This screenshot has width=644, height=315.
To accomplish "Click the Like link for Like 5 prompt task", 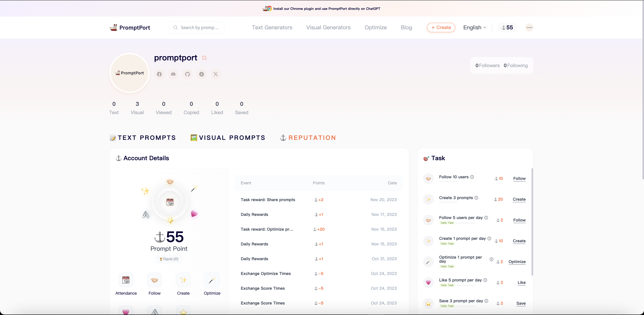I will (x=521, y=283).
